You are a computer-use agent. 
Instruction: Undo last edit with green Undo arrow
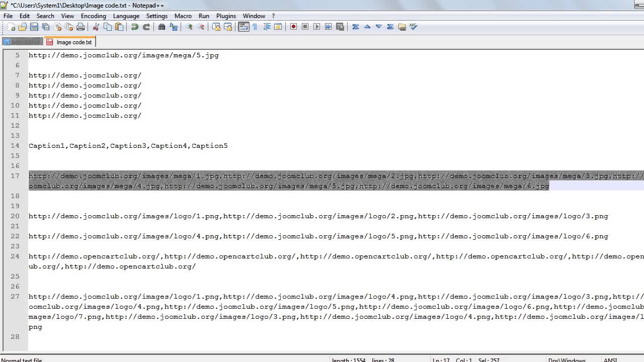[x=135, y=27]
